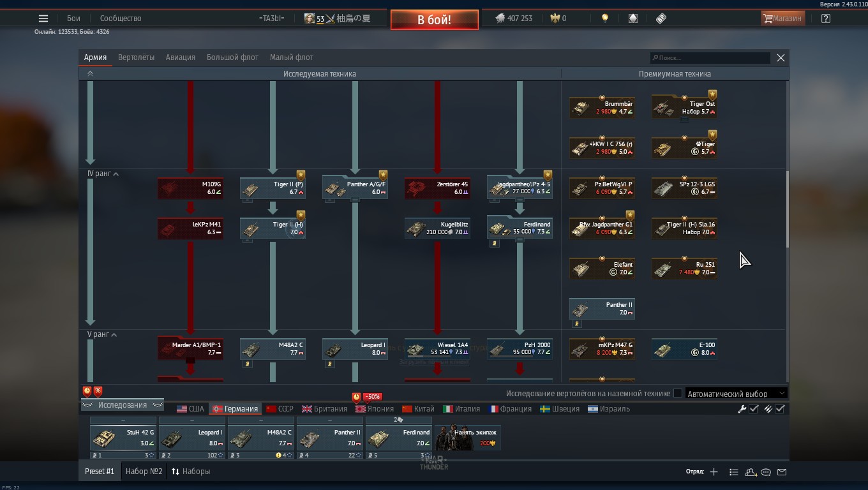Select the M48A2 C crew slot card
This screenshot has height=490, width=868.
click(261, 438)
